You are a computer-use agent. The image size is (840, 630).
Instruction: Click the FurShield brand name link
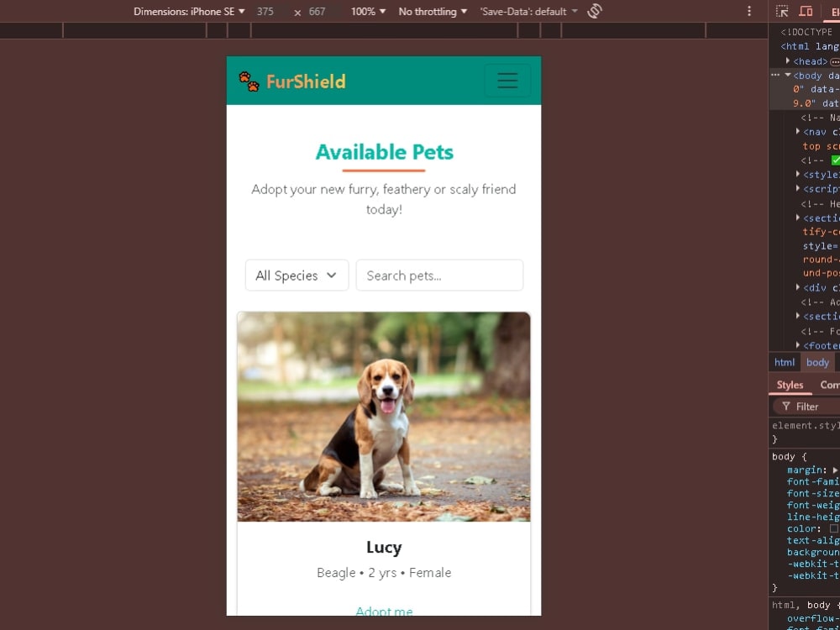tap(306, 81)
